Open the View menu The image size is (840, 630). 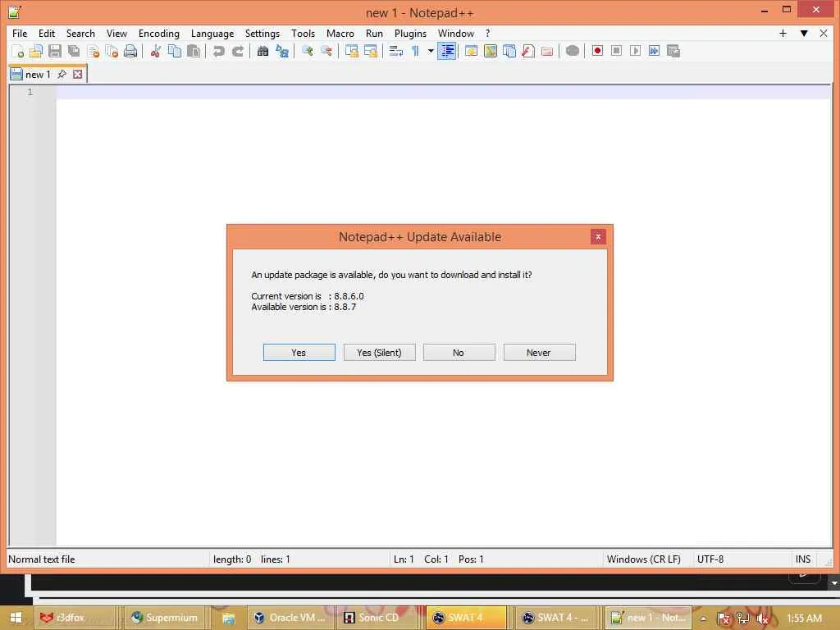coord(116,33)
